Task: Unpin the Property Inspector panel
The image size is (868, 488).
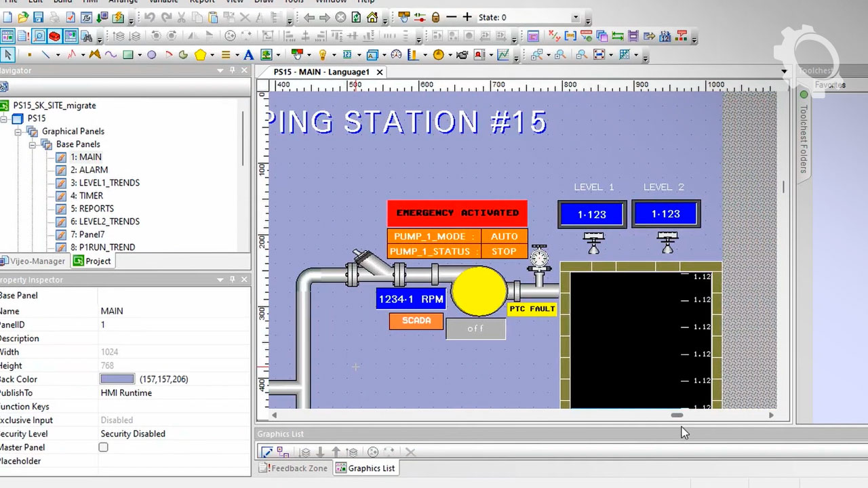Action: pos(233,279)
